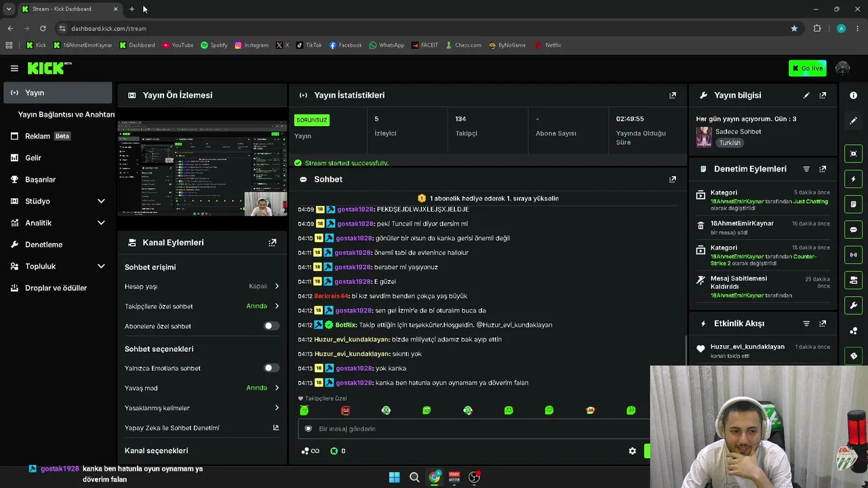The width and height of the screenshot is (868, 488).
Task: Open Başarılar page
Action: coord(40,180)
